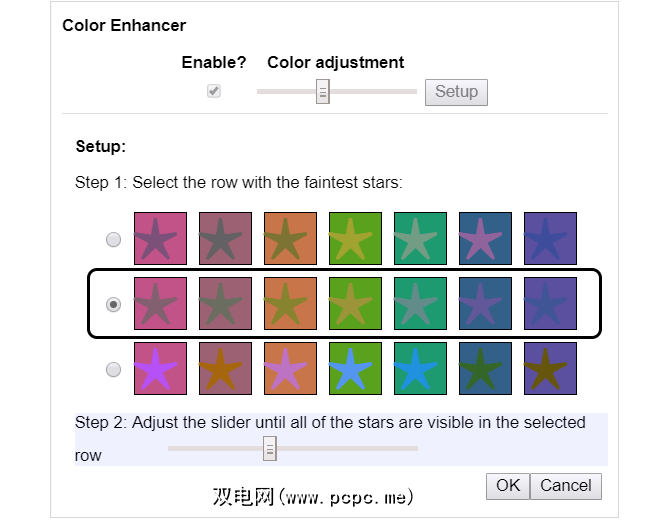Click the Setup button
This screenshot has width=670, height=520.
pos(456,92)
